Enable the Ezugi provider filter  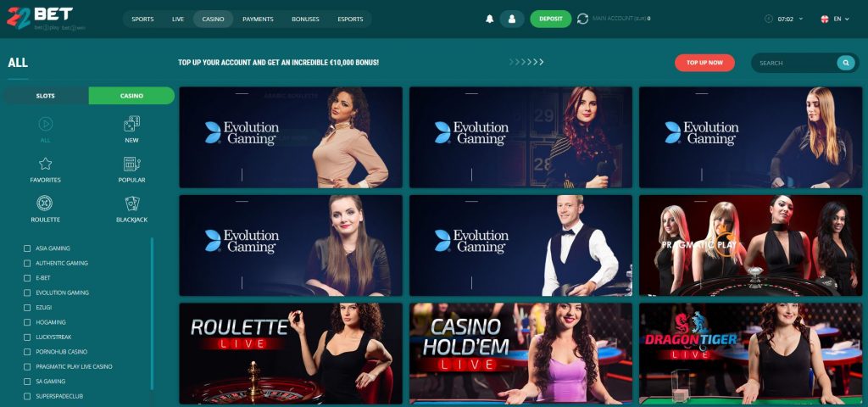(27, 307)
